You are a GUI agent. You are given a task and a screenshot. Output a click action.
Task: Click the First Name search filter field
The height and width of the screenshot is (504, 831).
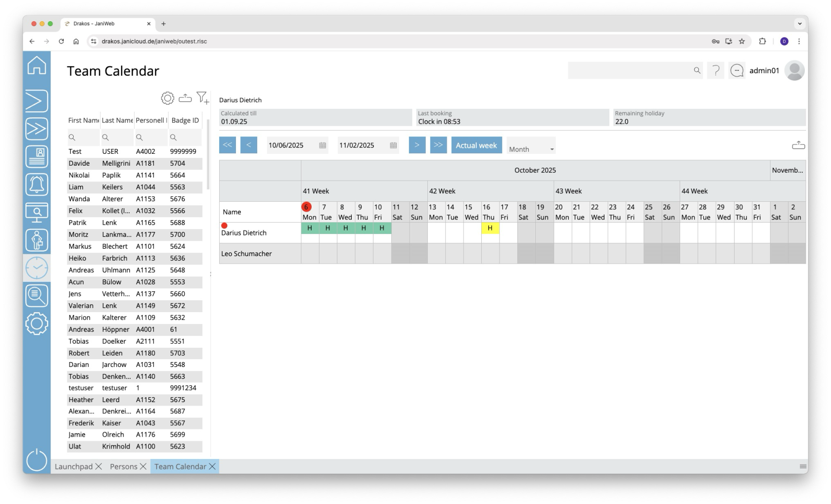pyautogui.click(x=84, y=137)
